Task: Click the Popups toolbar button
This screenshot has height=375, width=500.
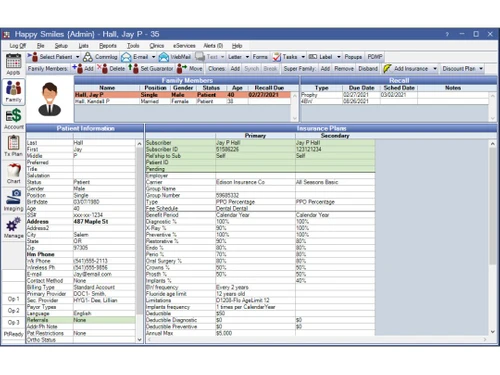Action: [353, 57]
